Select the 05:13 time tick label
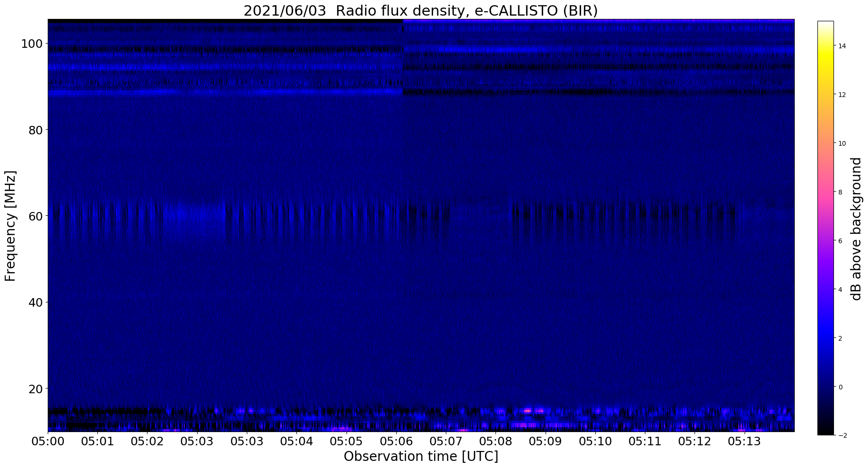The width and height of the screenshot is (868, 468). click(744, 442)
